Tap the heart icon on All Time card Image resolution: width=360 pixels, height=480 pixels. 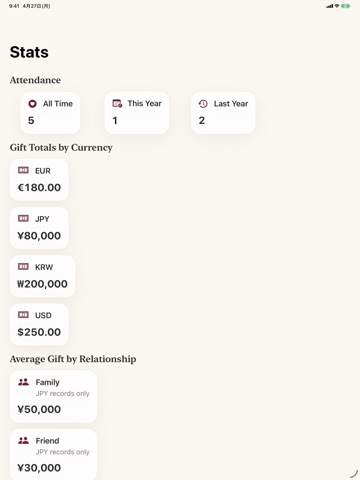coord(32,104)
